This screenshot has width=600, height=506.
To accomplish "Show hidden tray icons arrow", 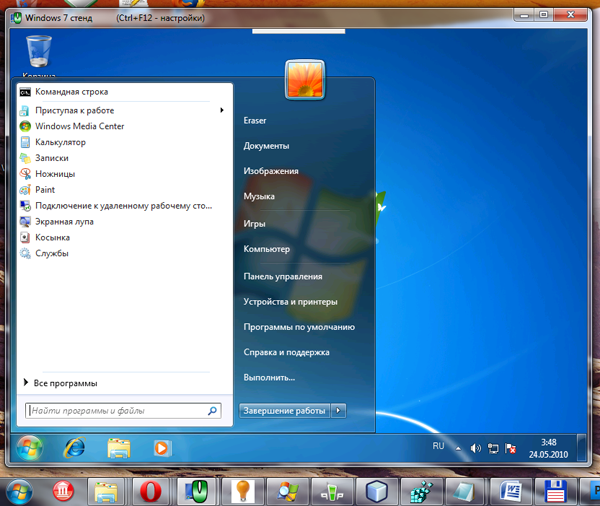I will [x=458, y=449].
